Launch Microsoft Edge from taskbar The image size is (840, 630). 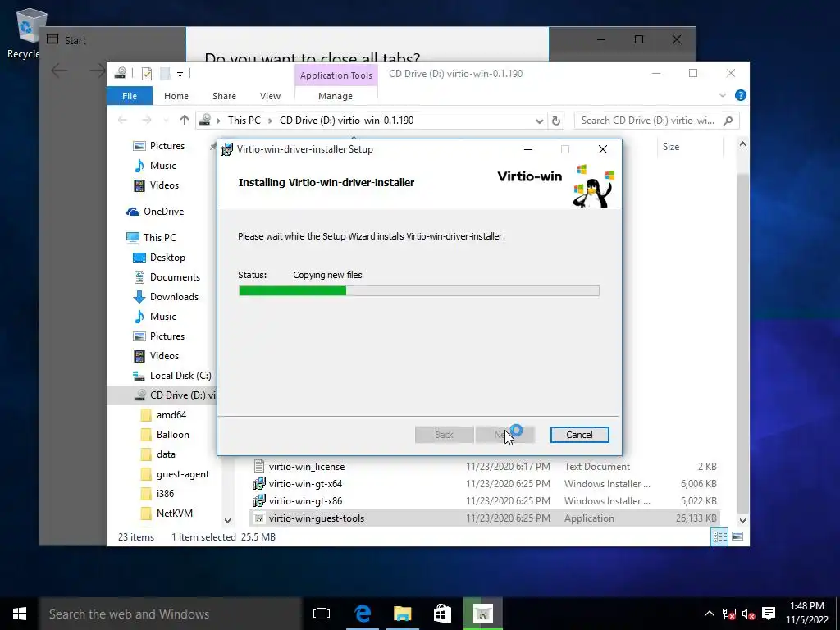[x=363, y=614]
